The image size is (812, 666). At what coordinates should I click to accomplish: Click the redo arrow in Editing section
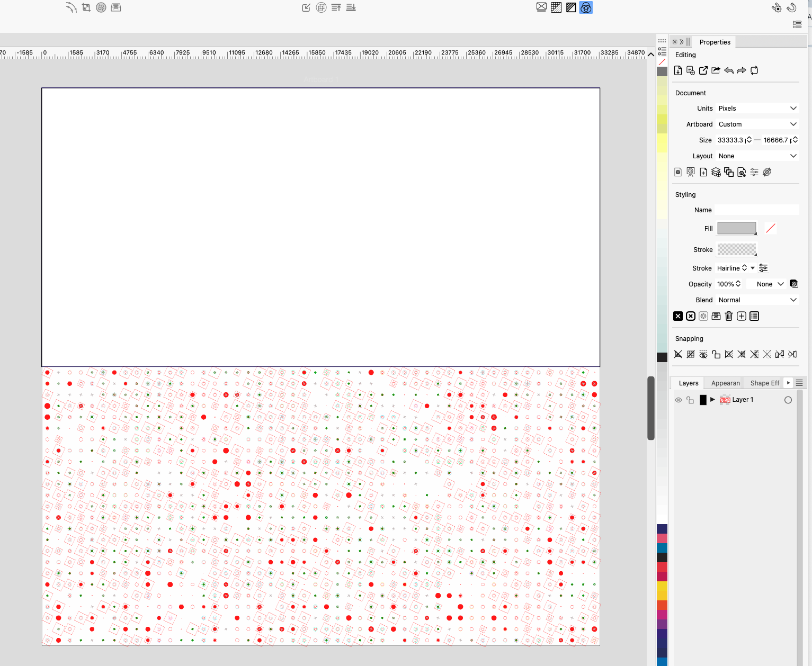point(742,70)
